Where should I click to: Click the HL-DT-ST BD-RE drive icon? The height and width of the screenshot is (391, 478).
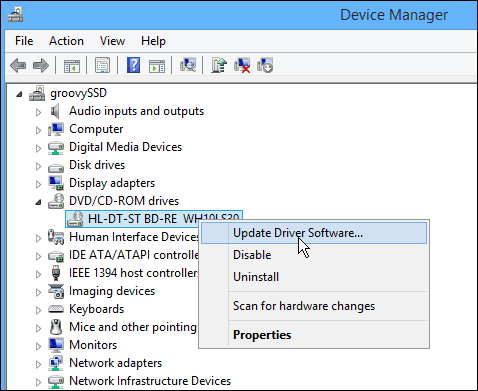click(x=75, y=219)
